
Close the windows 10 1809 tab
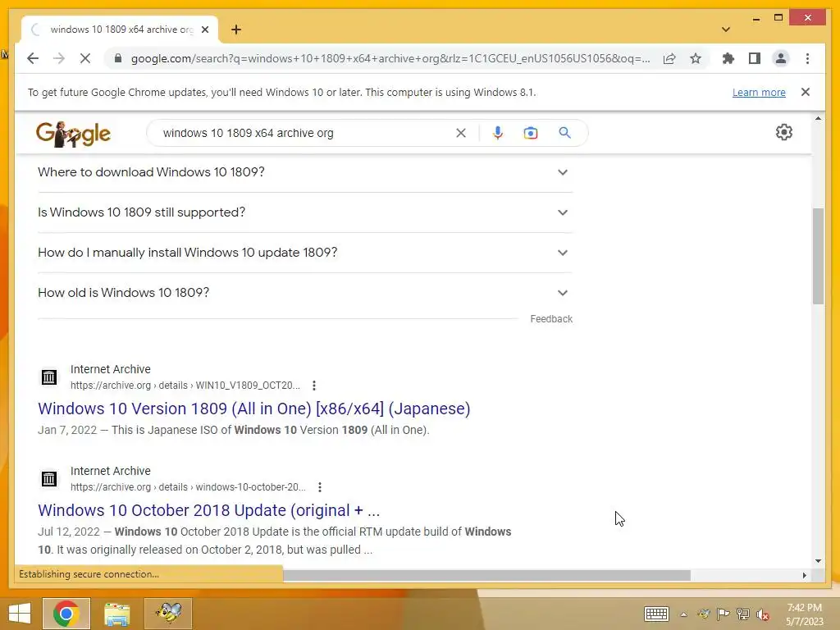click(204, 30)
